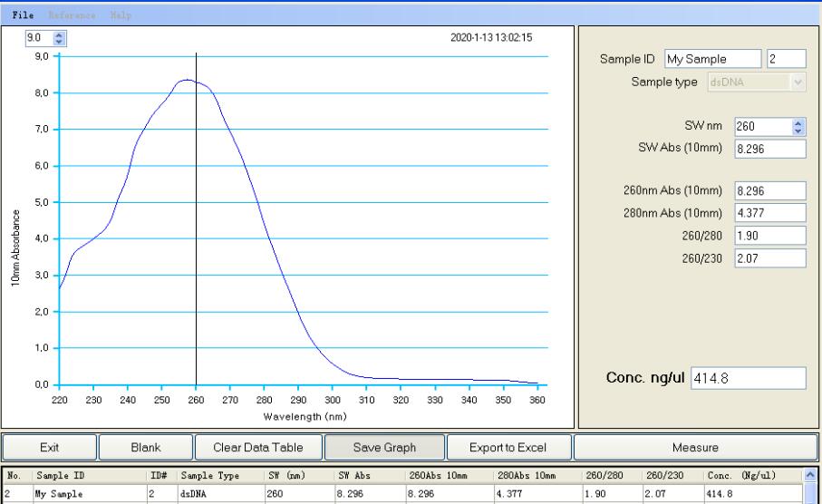This screenshot has width=822, height=504.
Task: Click the '260Abs 10mm' column header
Action: tap(450, 476)
